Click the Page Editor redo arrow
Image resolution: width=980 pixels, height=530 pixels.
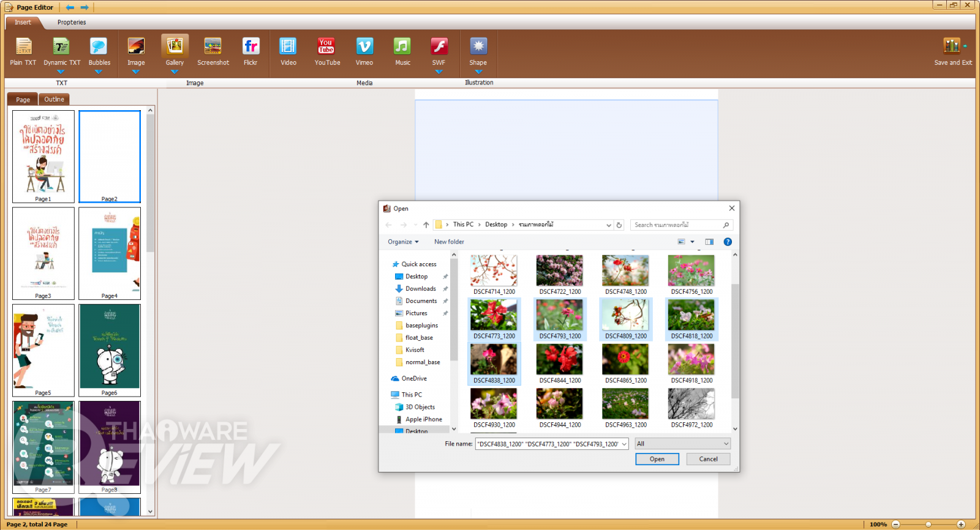[85, 7]
